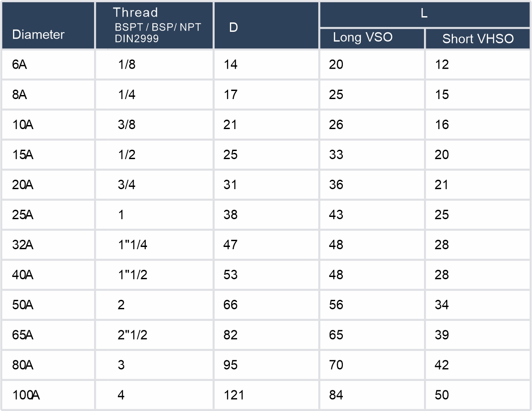Screen dimensions: 532x411
Task: Click the 10A diameter row label
Action: tap(23, 125)
